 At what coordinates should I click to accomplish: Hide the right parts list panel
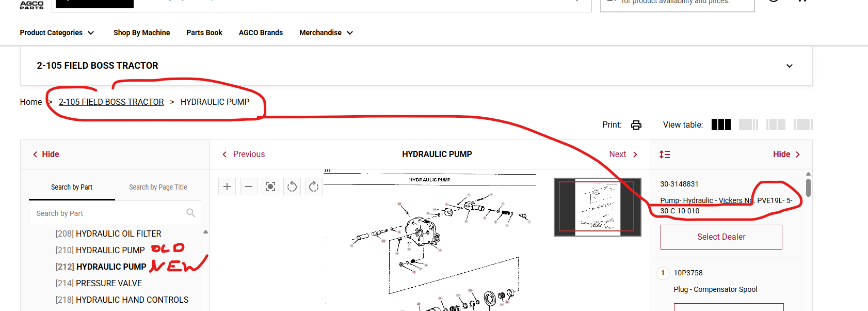coord(786,154)
